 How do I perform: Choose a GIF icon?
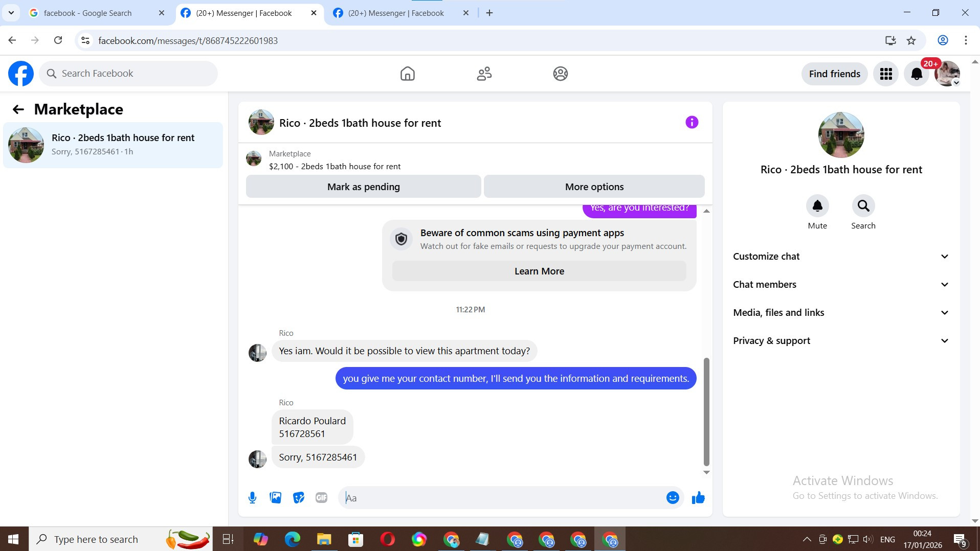tap(321, 498)
